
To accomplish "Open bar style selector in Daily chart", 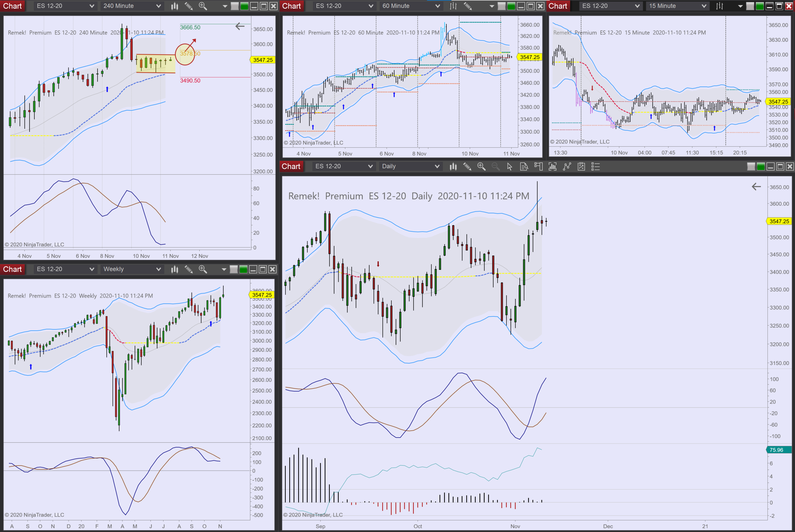I will [453, 167].
